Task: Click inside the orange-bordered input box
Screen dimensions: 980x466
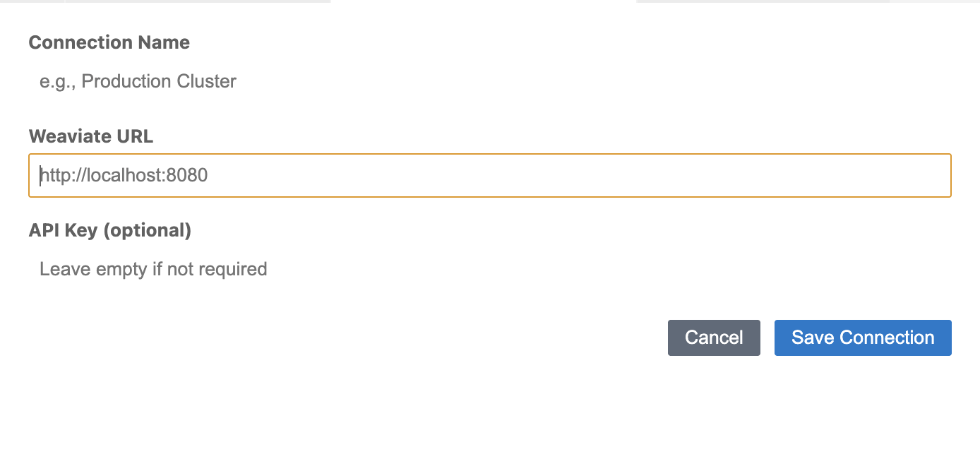Action: (489, 176)
